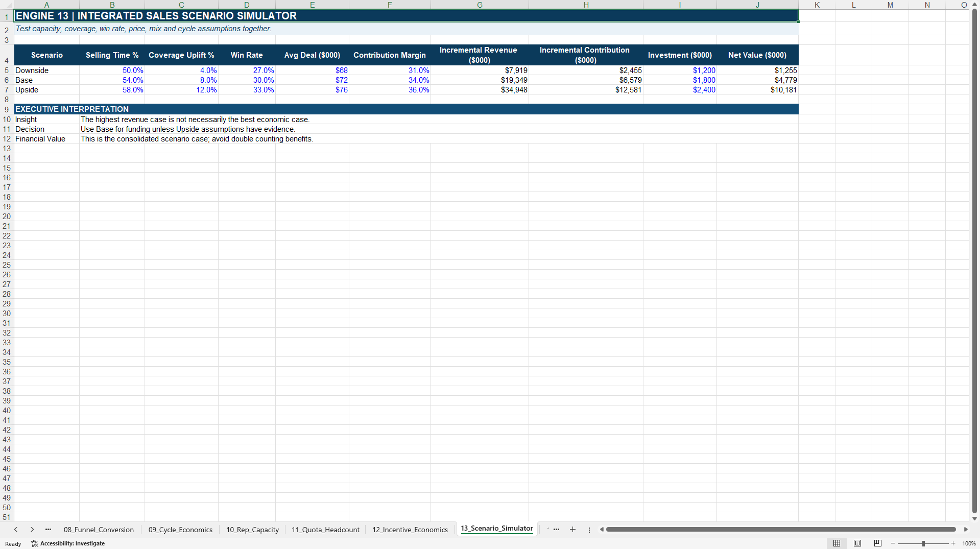Image resolution: width=980 pixels, height=549 pixels.
Task: Select column A header
Action: (46, 5)
